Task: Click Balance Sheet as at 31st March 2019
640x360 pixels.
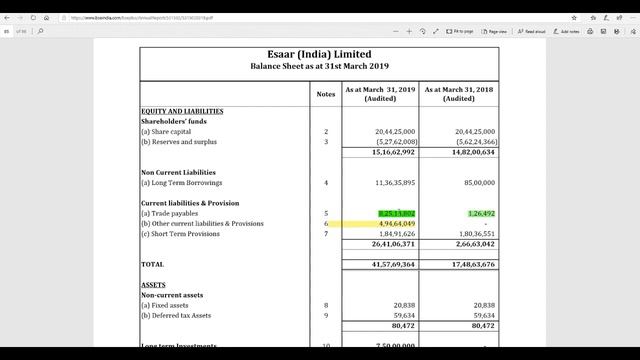Action: 319,66
